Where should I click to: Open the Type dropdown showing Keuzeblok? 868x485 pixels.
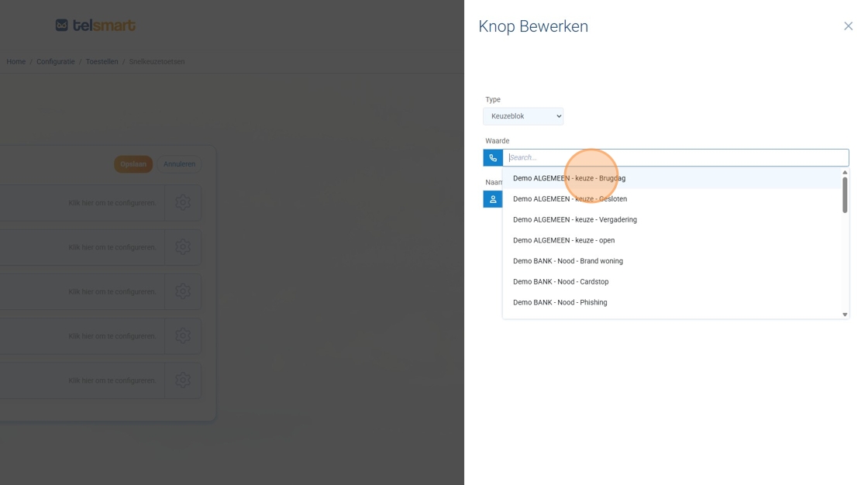tap(523, 116)
